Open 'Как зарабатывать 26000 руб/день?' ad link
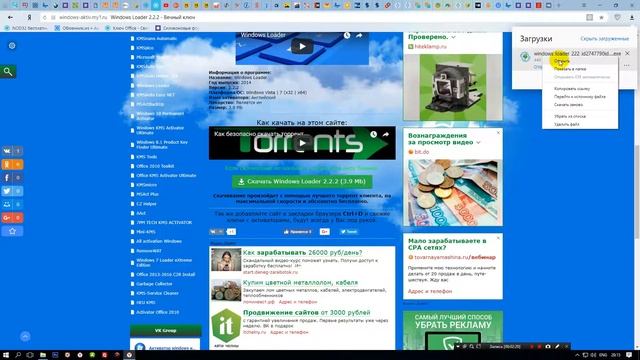The image size is (640, 360). 302,253
